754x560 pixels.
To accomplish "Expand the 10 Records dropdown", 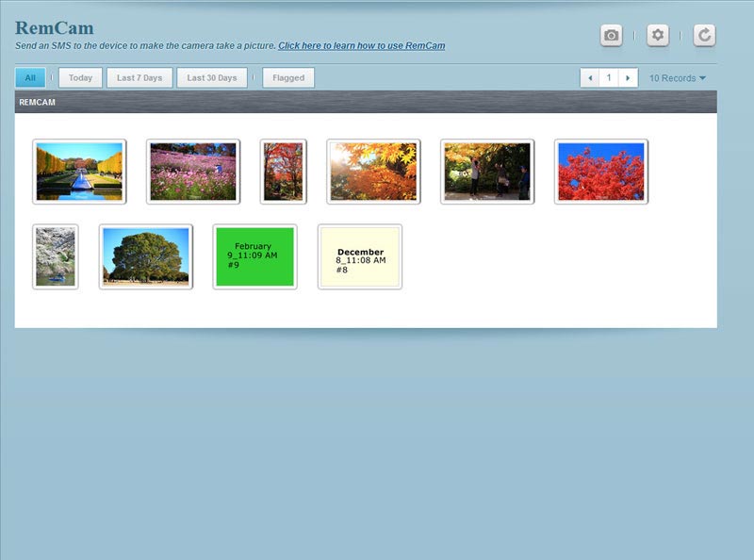I will click(x=677, y=78).
